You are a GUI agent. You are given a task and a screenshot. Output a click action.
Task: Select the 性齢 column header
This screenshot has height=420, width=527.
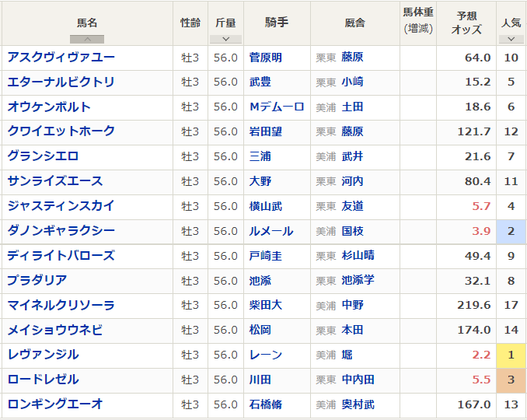[190, 23]
